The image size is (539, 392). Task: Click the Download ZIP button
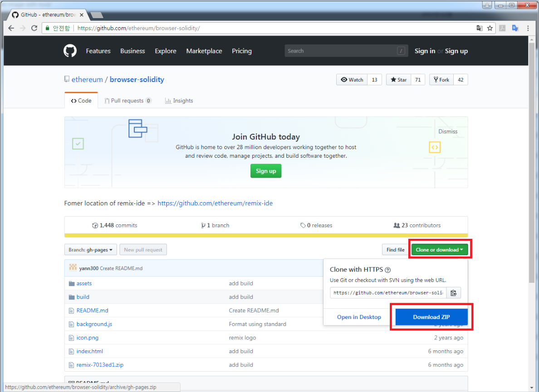(431, 317)
